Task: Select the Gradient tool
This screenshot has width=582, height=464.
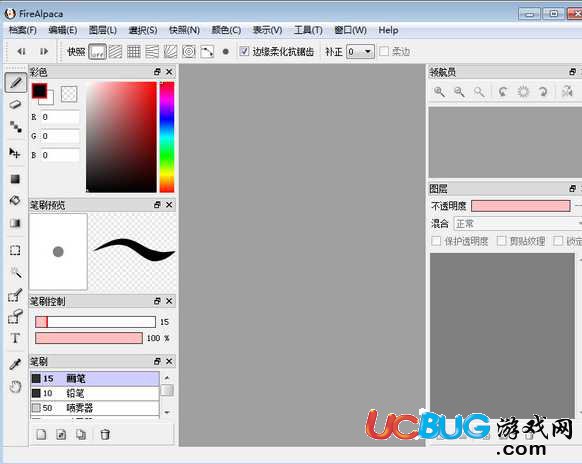Action: pos(15,223)
